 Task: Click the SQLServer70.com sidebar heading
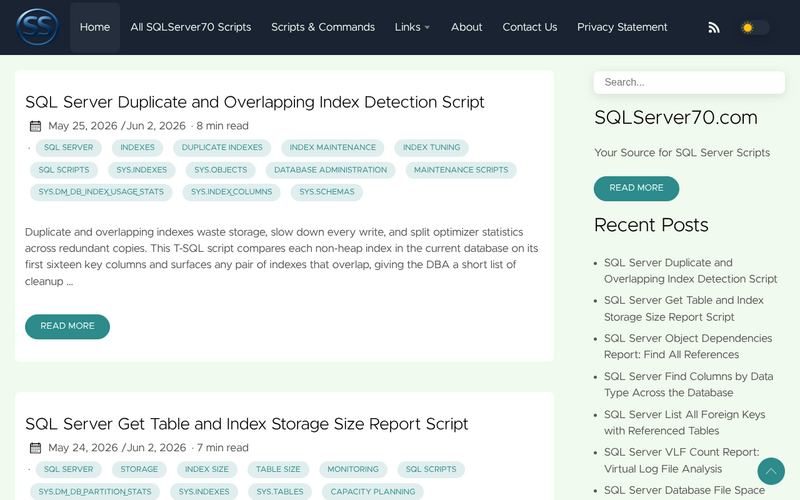click(676, 118)
